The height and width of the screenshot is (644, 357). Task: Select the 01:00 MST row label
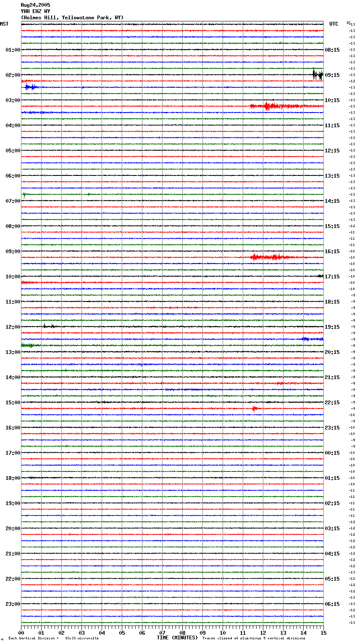coord(13,50)
